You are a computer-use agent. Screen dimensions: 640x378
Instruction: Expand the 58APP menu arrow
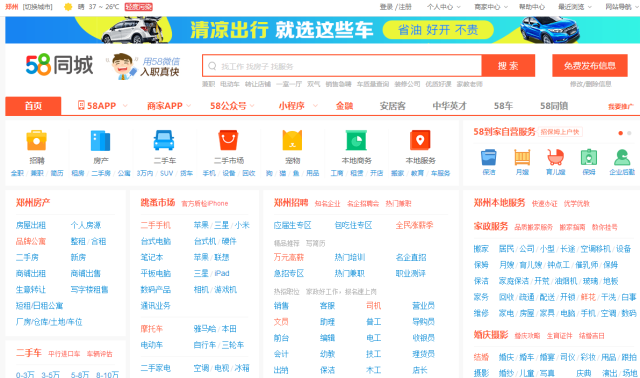[125, 106]
